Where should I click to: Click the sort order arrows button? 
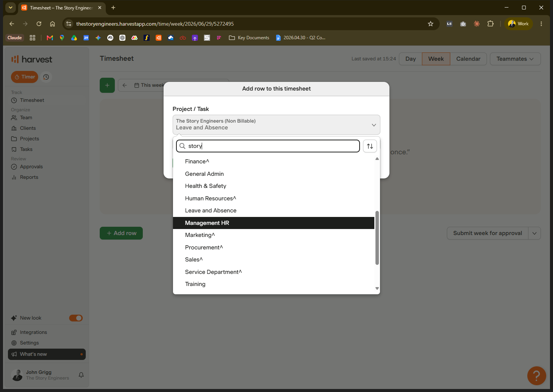pos(370,146)
